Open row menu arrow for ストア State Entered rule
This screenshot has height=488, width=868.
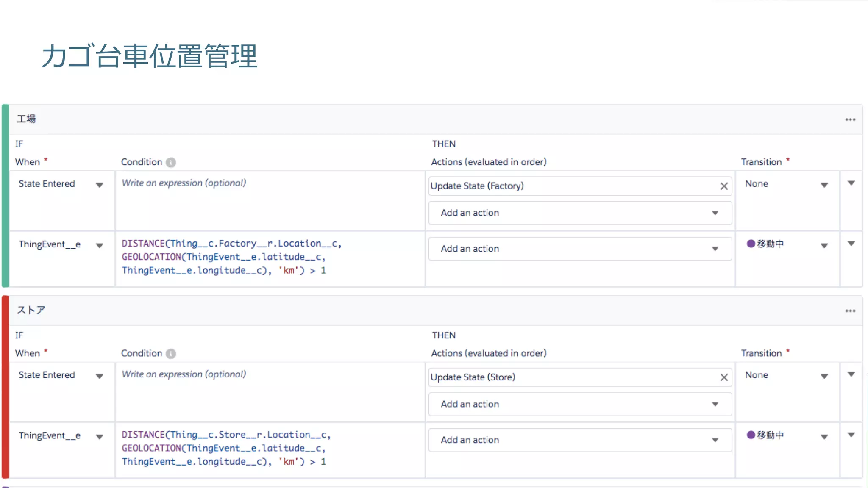tap(851, 374)
